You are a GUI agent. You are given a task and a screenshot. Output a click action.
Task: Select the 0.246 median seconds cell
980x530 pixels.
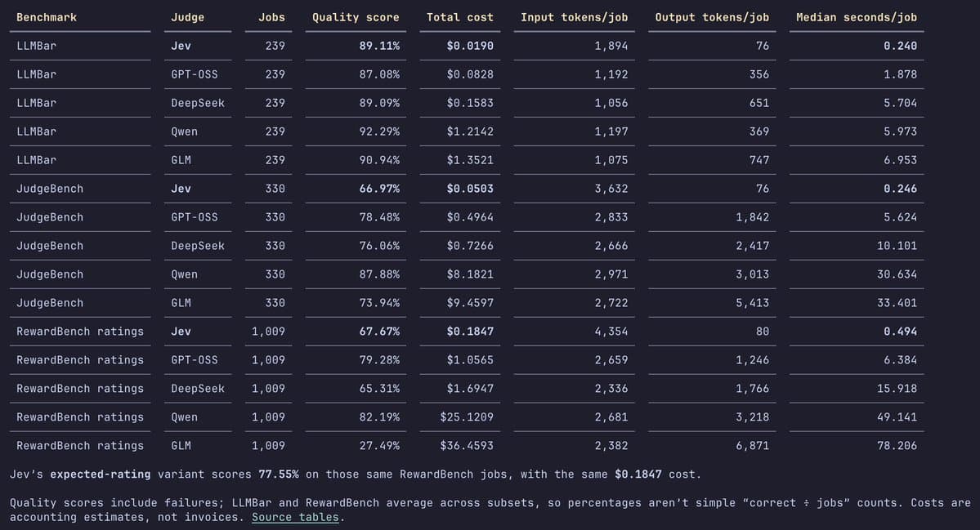[901, 189]
